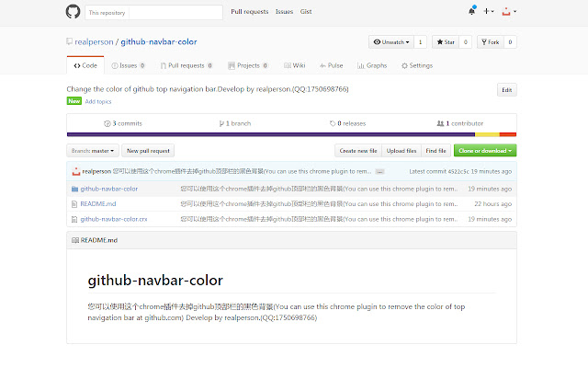Click the watchers count 1
This screenshot has width=588, height=368.
coord(420,42)
